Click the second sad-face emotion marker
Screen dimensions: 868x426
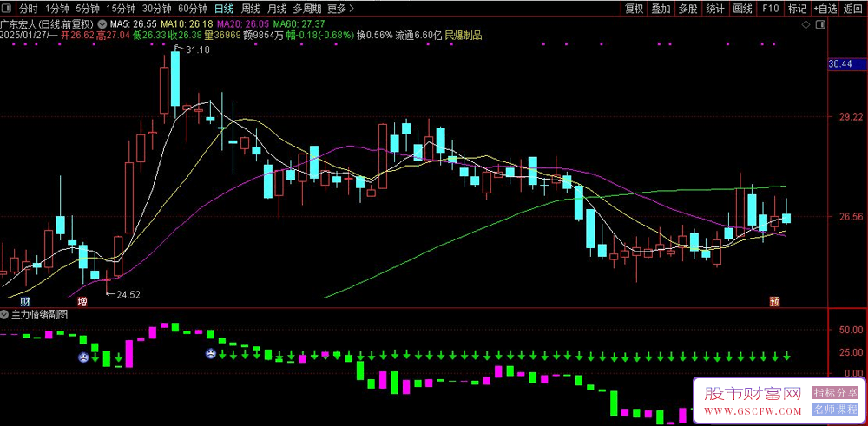tap(211, 353)
